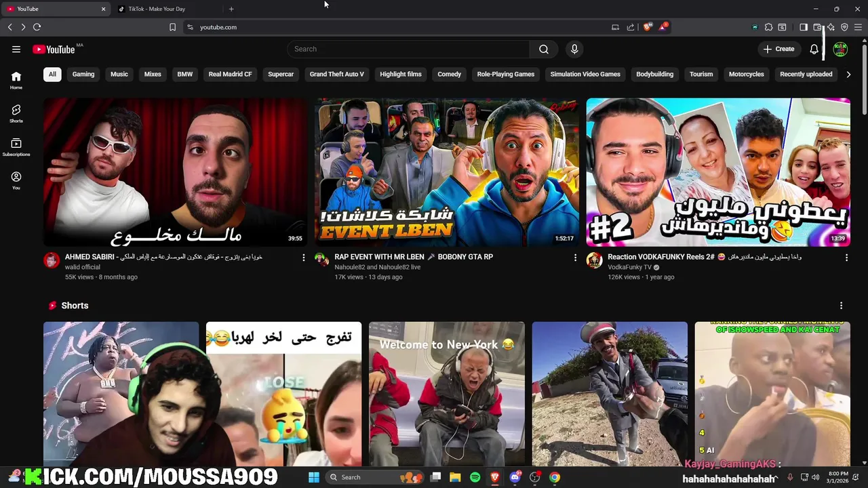868x488 pixels.
Task: Open Shorts from the sidebar
Action: point(16,113)
